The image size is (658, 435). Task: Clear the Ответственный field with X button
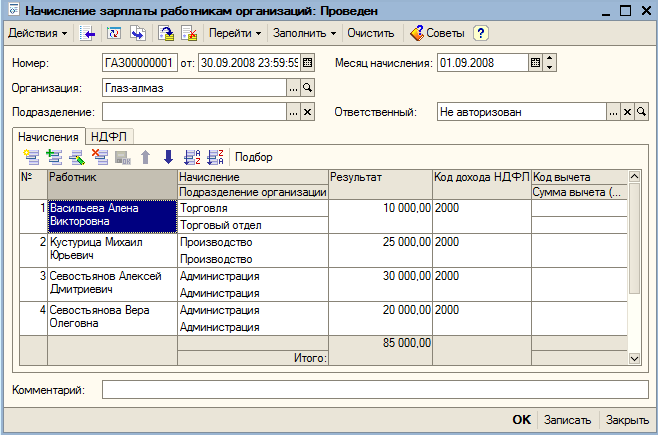pos(627,112)
